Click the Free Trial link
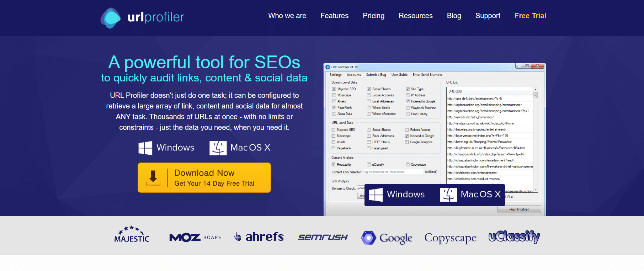 [530, 16]
